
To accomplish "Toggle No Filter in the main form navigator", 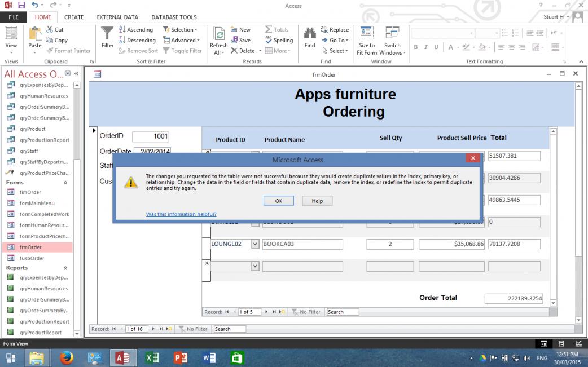I will point(193,329).
